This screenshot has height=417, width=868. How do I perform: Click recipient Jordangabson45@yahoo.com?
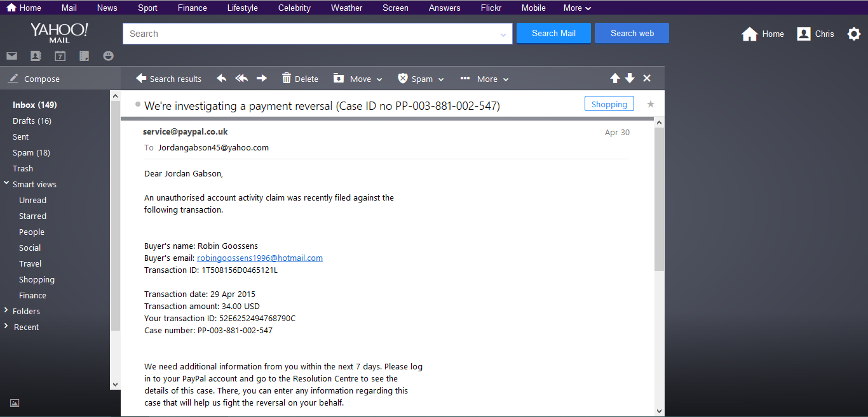[x=214, y=147]
